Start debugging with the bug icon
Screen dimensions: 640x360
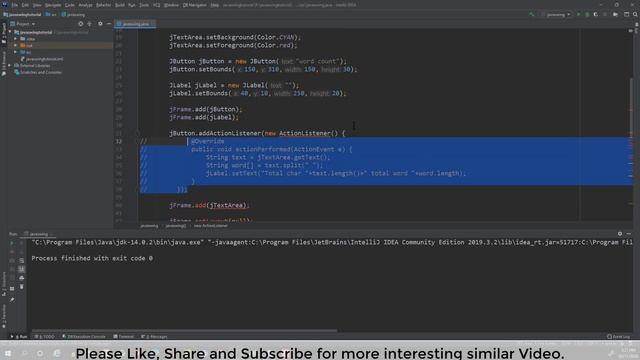click(x=587, y=14)
